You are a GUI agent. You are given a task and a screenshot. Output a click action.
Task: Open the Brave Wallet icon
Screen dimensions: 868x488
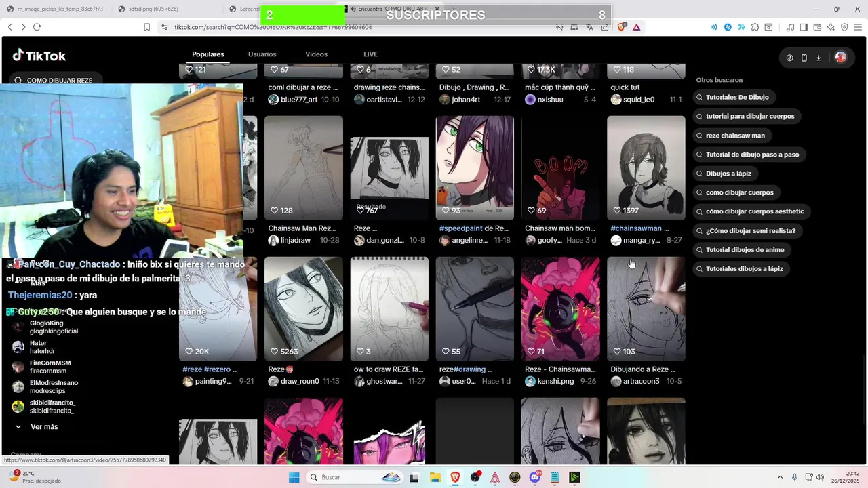point(817,27)
